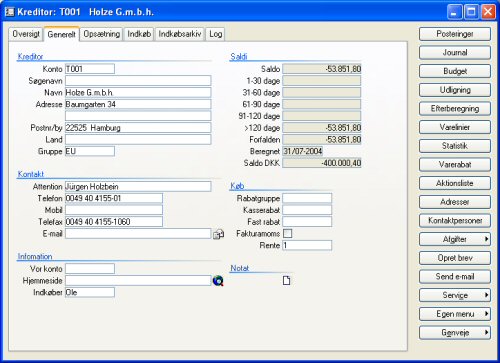Toggle the Fakturamoms checkbox
The height and width of the screenshot is (363, 500).
pos(287,233)
